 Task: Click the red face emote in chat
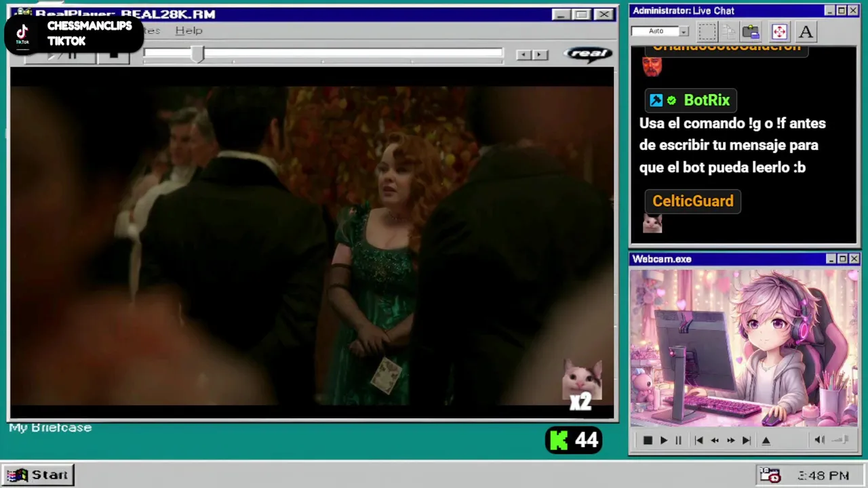[652, 66]
